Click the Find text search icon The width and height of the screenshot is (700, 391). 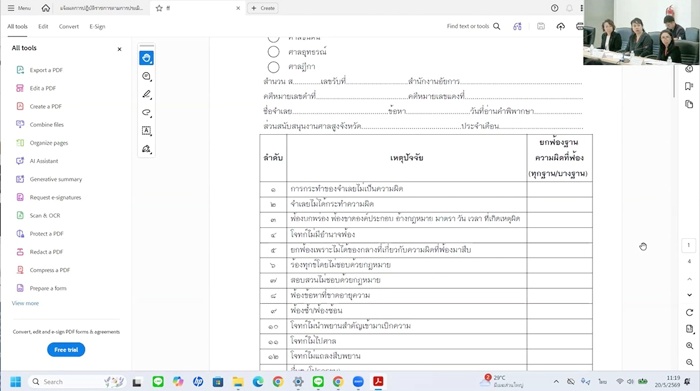[496, 26]
